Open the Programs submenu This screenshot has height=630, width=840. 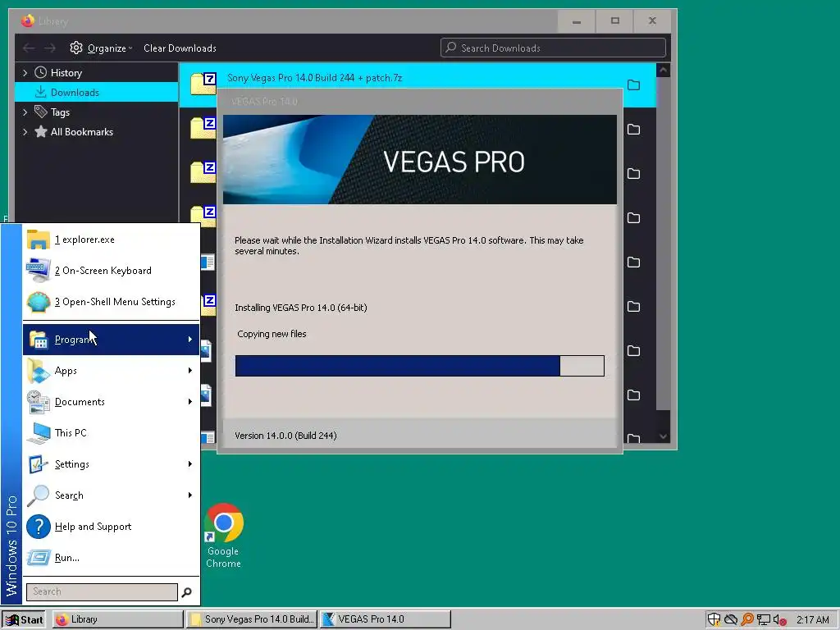pos(111,339)
